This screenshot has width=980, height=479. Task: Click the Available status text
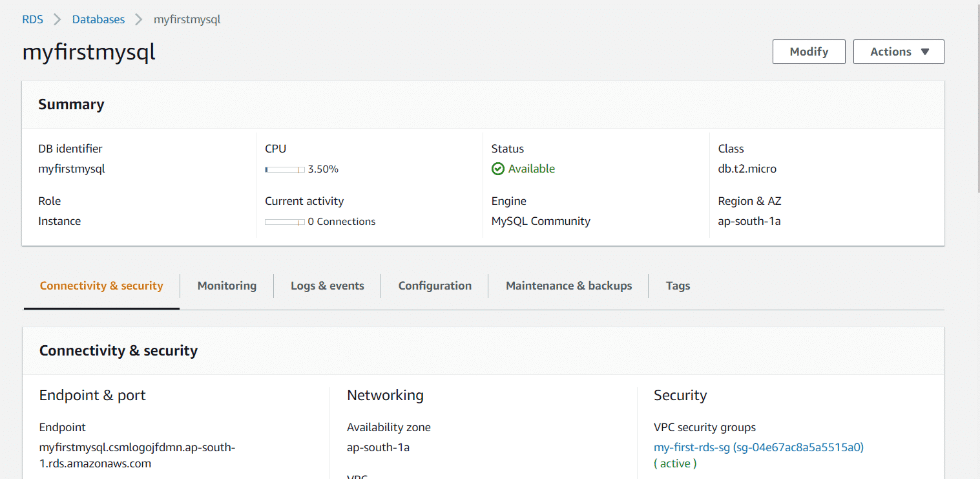click(x=532, y=169)
